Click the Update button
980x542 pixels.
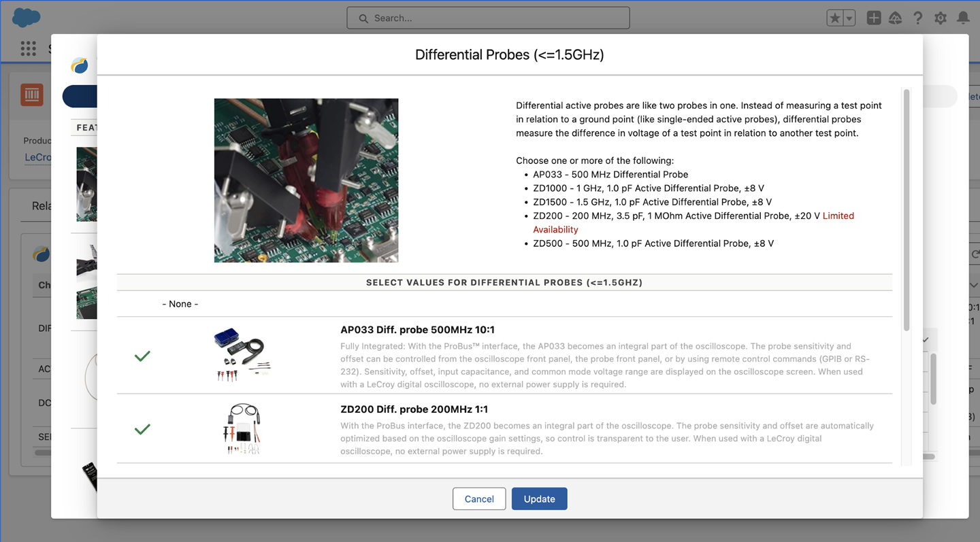click(x=539, y=498)
